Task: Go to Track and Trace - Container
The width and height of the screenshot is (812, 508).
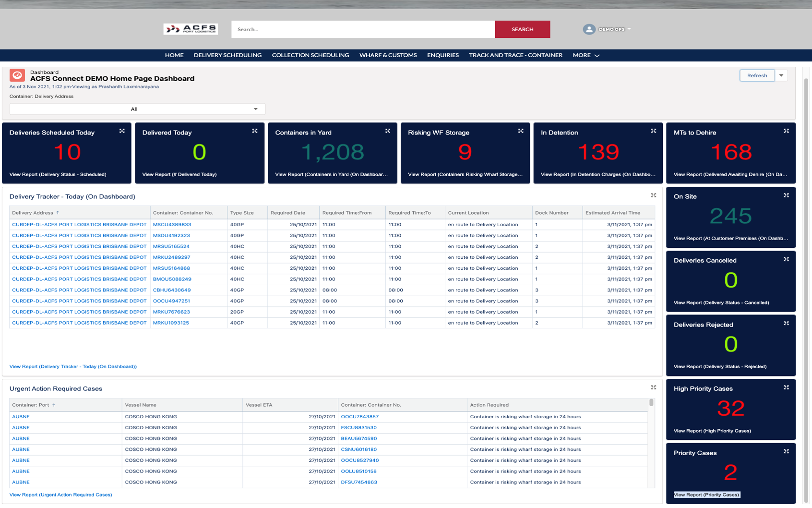Action: 515,55
